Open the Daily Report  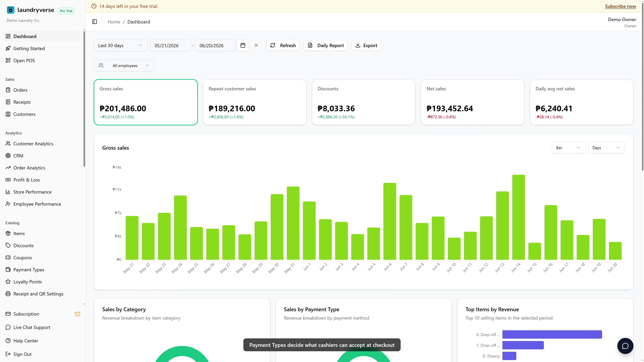[326, 45]
